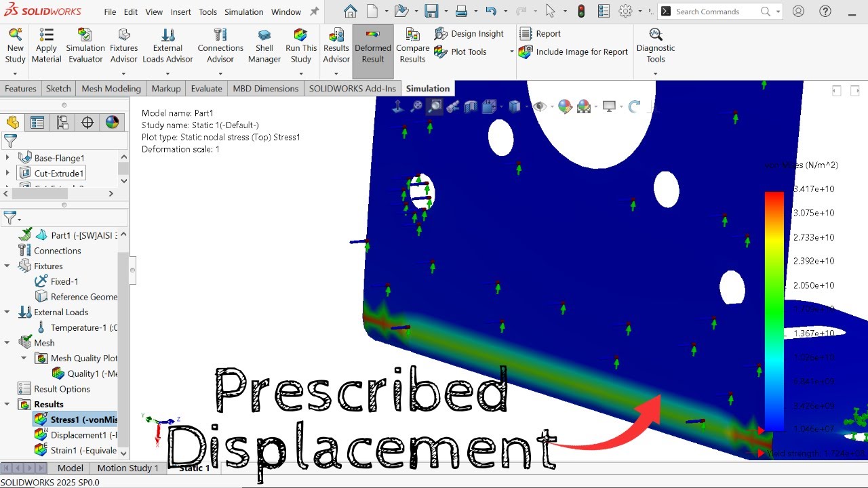Expand the Base-Flange1 feature

pyautogui.click(x=7, y=158)
